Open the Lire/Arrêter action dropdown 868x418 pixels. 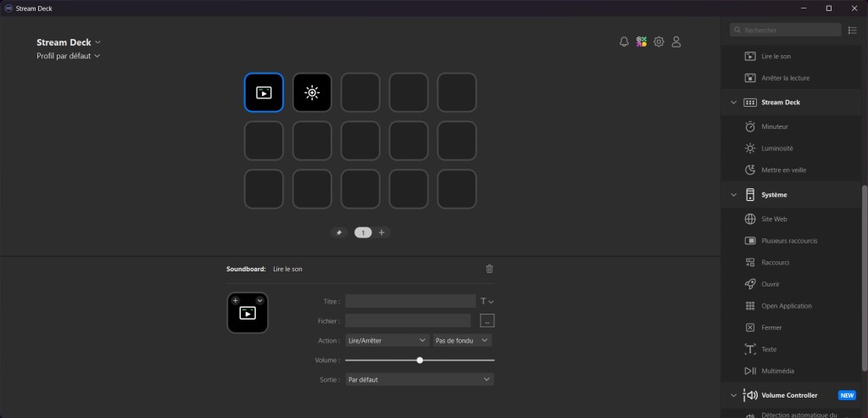pyautogui.click(x=387, y=341)
